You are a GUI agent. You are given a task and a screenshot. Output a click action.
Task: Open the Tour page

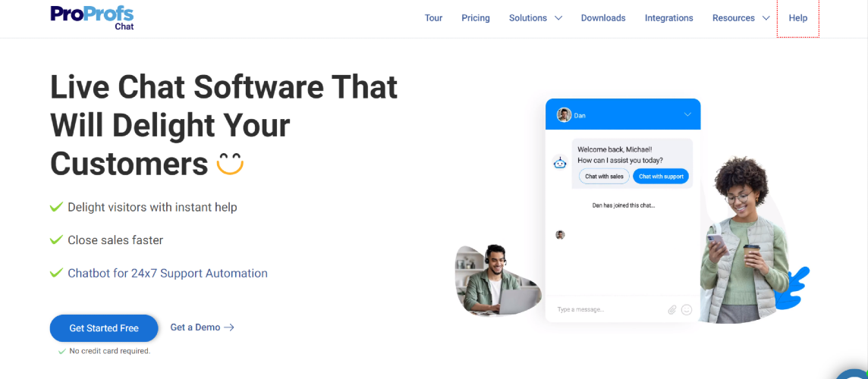pos(433,18)
